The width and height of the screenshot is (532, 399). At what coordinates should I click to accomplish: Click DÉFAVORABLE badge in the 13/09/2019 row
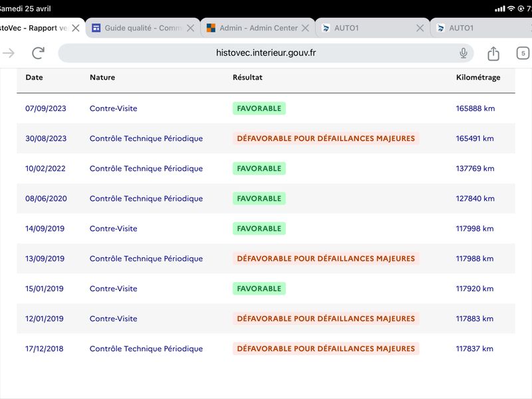(326, 259)
